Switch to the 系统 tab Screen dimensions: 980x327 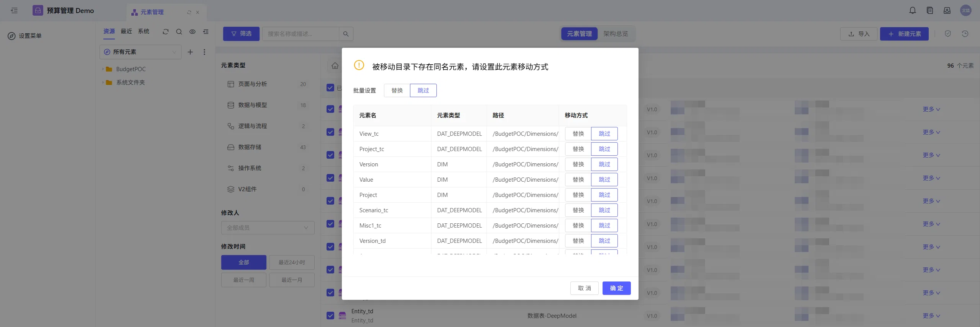[x=144, y=31]
